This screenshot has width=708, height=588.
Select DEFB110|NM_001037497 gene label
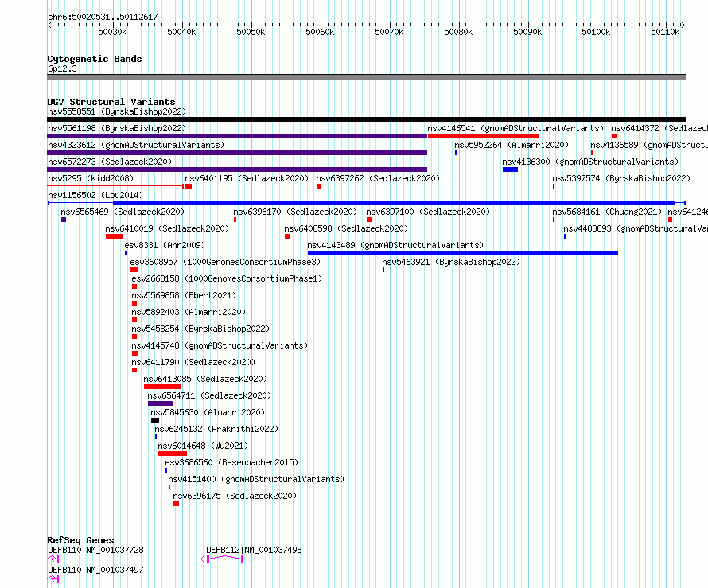click(95, 570)
